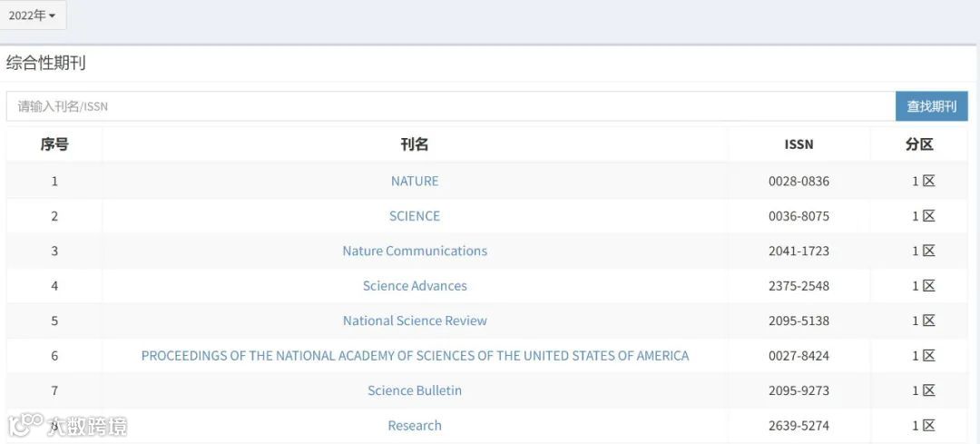This screenshot has width=980, height=444.
Task: Open the Science Advances journal link
Action: pyautogui.click(x=415, y=285)
